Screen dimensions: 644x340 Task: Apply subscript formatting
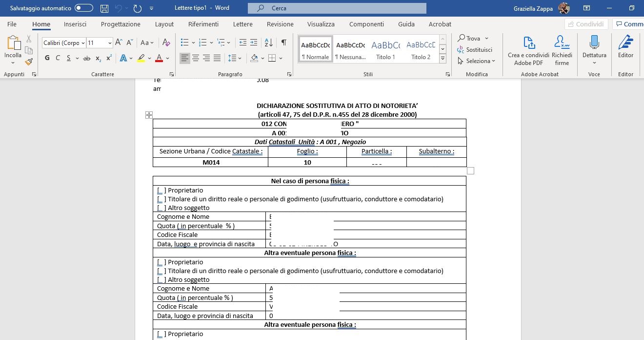(x=98, y=58)
